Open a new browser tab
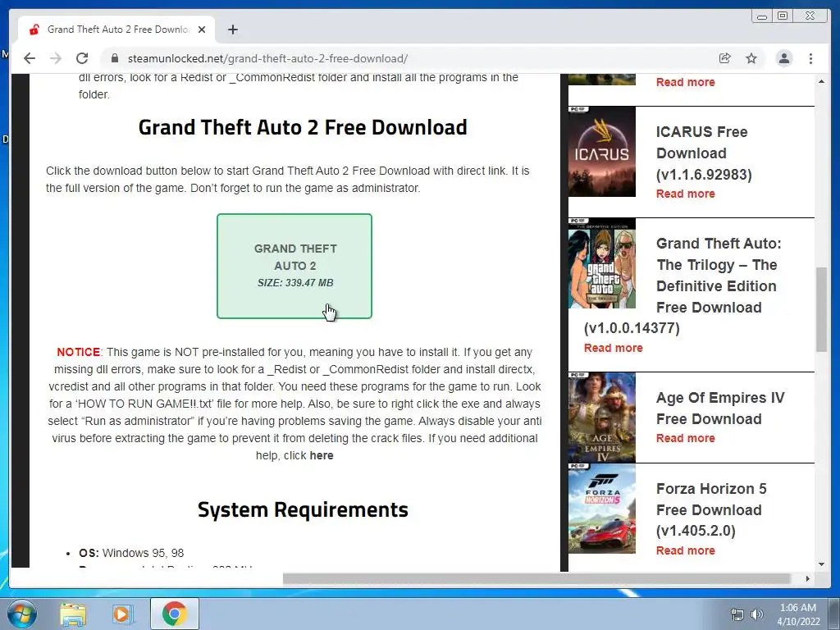 coord(232,30)
